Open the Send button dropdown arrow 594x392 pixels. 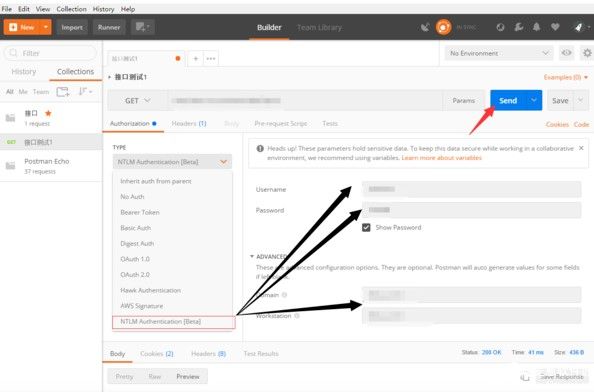(534, 100)
